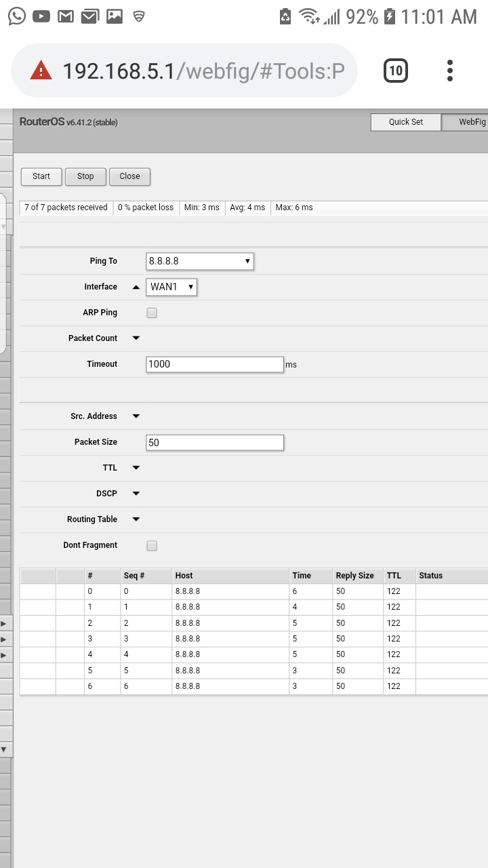Click Time value 4 in Seq # 1 row

295,607
